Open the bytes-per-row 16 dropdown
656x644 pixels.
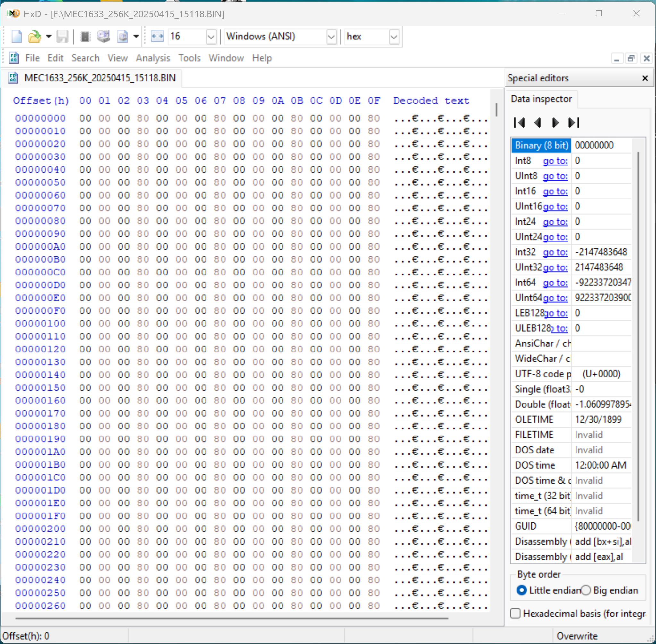click(211, 37)
